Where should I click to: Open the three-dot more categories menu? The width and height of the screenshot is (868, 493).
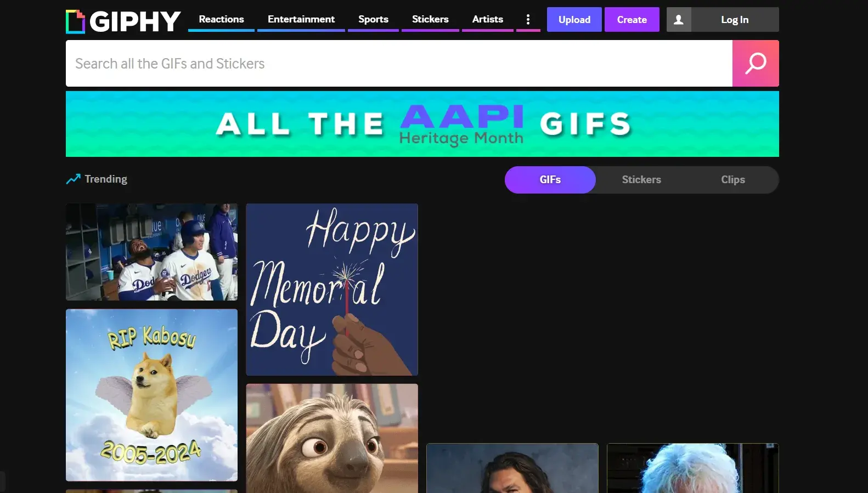tap(528, 20)
